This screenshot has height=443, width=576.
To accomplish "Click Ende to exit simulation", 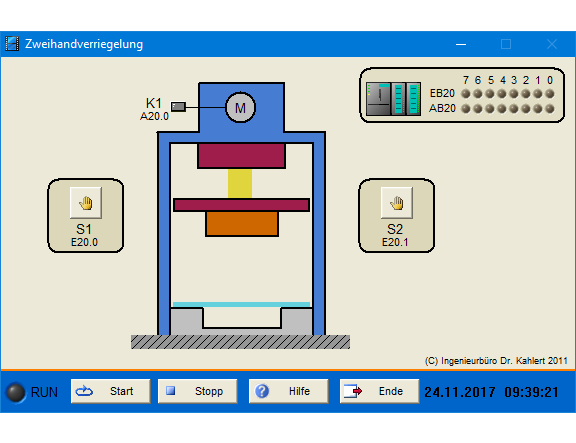I will [379, 391].
